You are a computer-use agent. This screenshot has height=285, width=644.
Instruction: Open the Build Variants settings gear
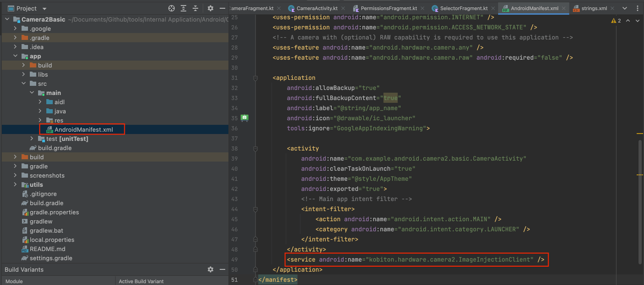tap(211, 269)
